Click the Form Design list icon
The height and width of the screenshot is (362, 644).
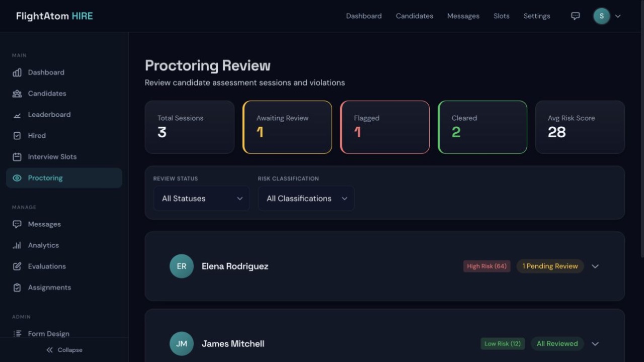coord(17,333)
